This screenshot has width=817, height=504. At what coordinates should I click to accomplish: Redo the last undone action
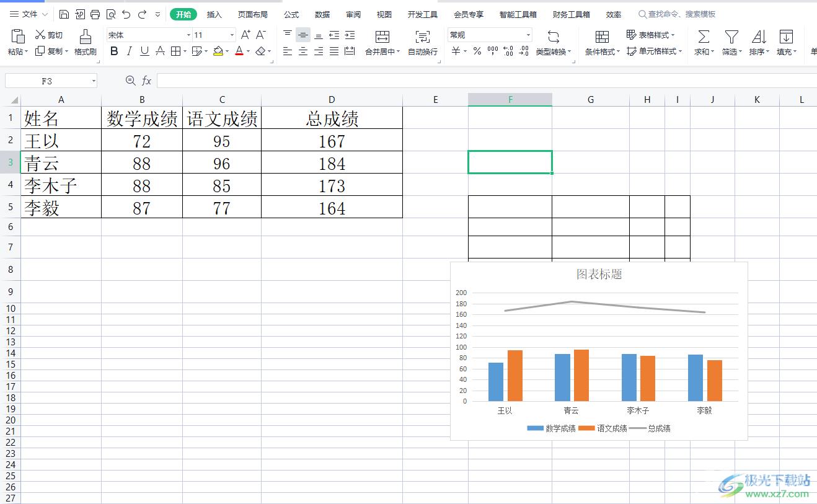pos(142,14)
